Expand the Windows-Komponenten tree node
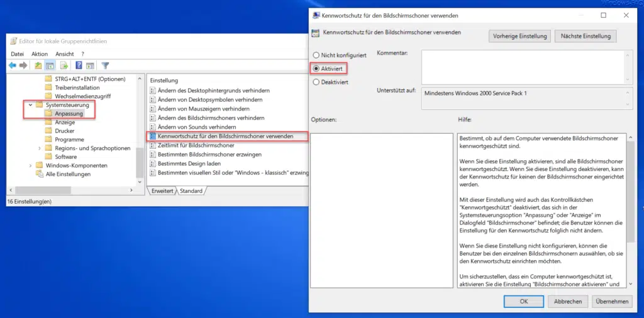The image size is (644, 318). [30, 165]
